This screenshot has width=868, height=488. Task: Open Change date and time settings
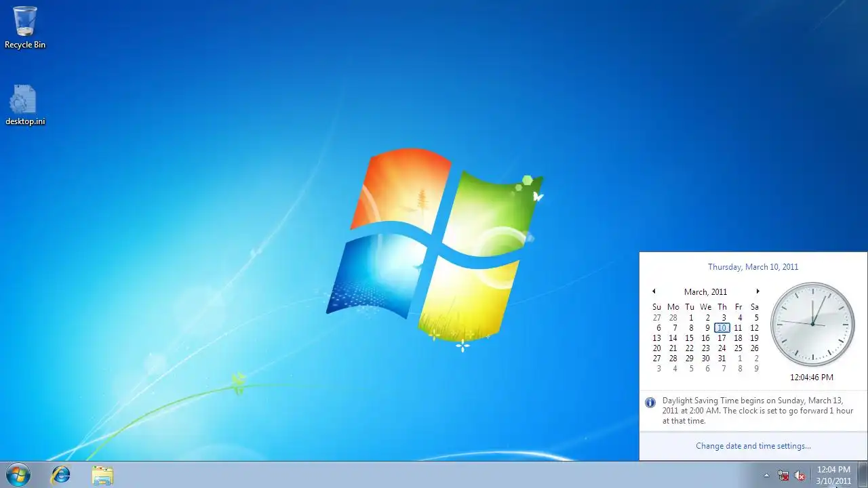(753, 446)
